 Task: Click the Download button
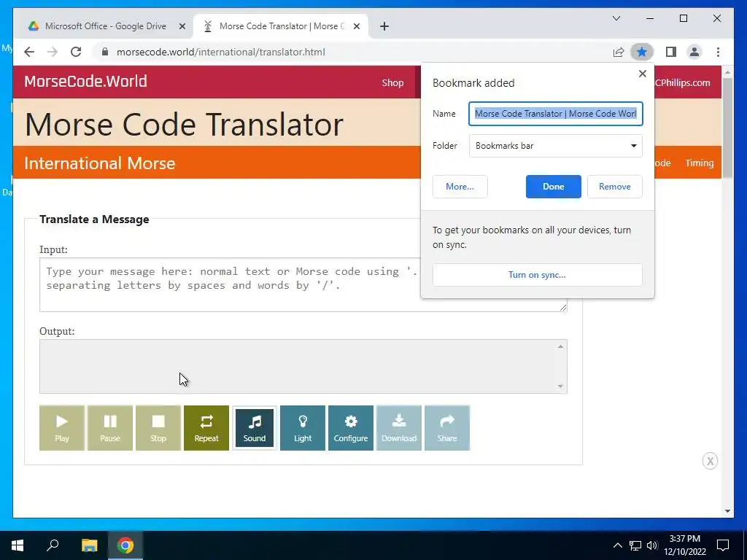click(x=399, y=427)
